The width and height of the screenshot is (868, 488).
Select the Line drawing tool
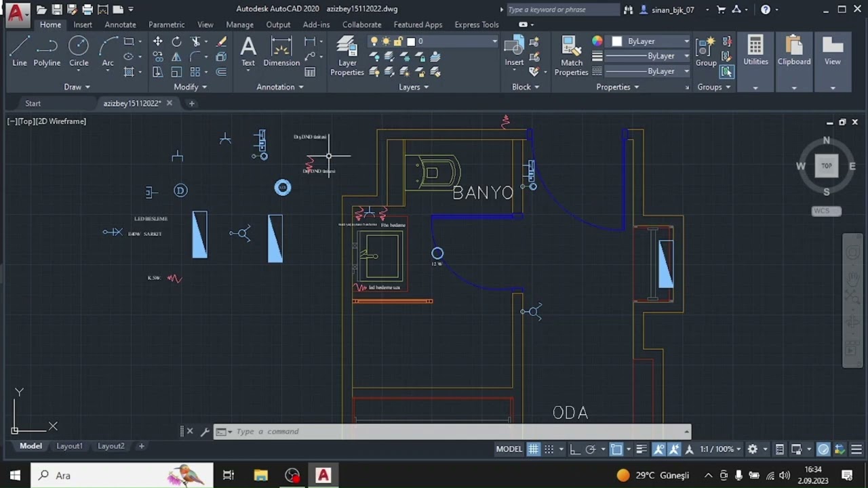20,52
